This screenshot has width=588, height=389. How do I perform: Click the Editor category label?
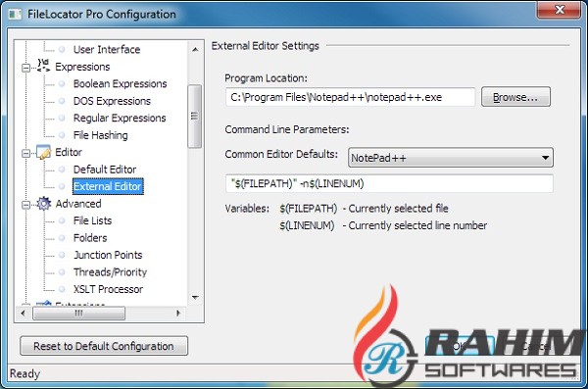coord(69,152)
